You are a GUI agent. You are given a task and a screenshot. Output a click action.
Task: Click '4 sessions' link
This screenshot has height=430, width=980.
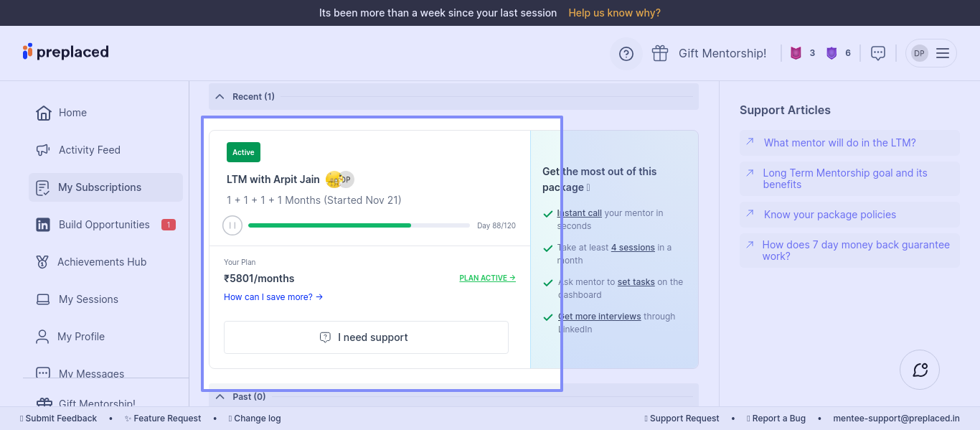(633, 248)
